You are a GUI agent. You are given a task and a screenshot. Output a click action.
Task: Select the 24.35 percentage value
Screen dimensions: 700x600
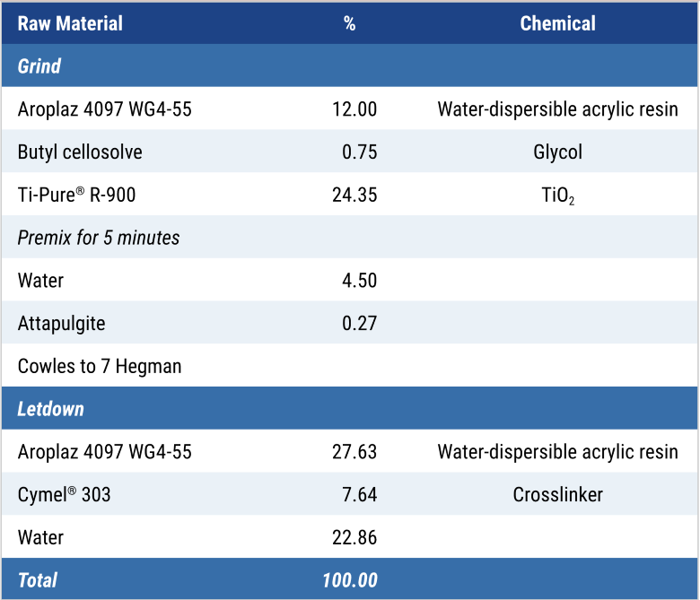point(354,195)
